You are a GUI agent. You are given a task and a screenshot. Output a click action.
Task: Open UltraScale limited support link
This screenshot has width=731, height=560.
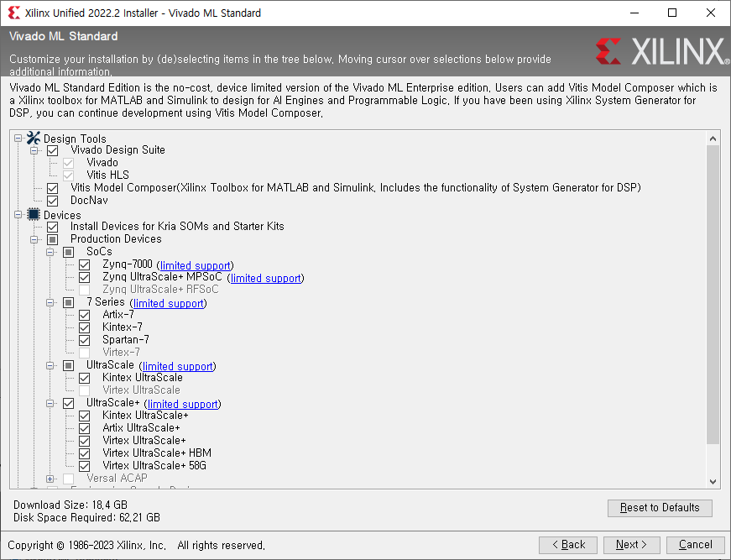pos(178,366)
